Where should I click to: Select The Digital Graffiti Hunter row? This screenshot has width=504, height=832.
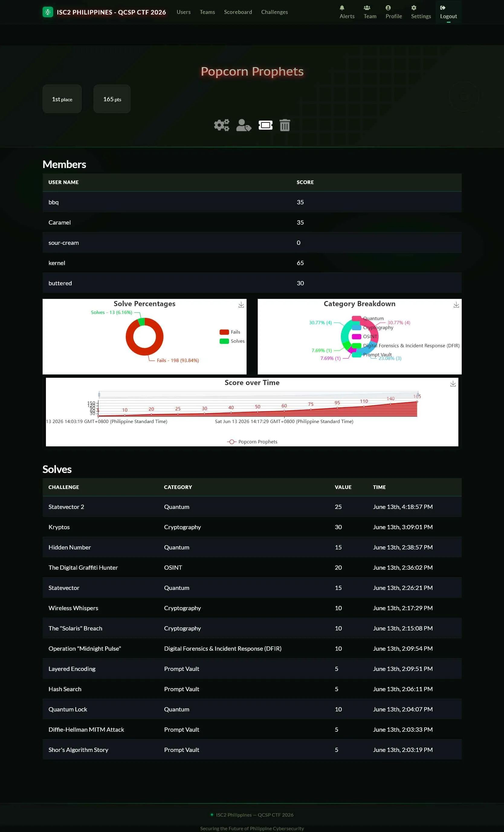coord(252,568)
